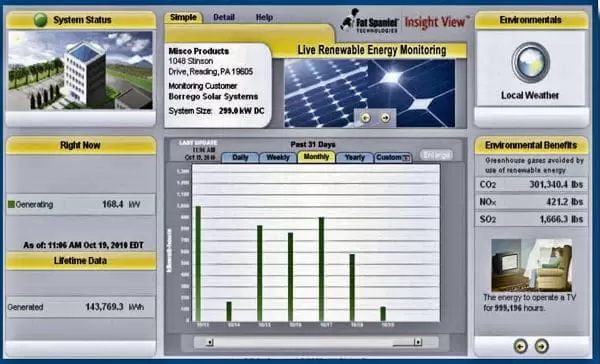Click the Last Update timestamp text
The width and height of the screenshot is (600, 364).
pyautogui.click(x=198, y=150)
